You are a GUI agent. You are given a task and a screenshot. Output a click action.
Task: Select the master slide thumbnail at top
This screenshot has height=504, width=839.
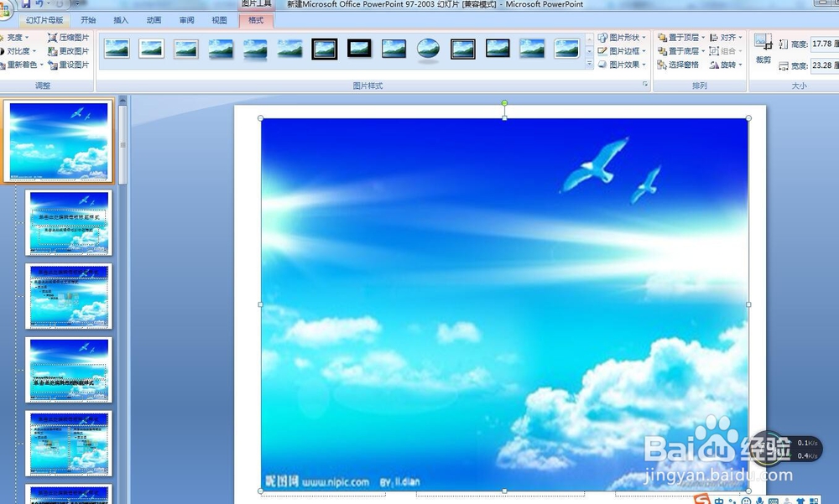59,141
